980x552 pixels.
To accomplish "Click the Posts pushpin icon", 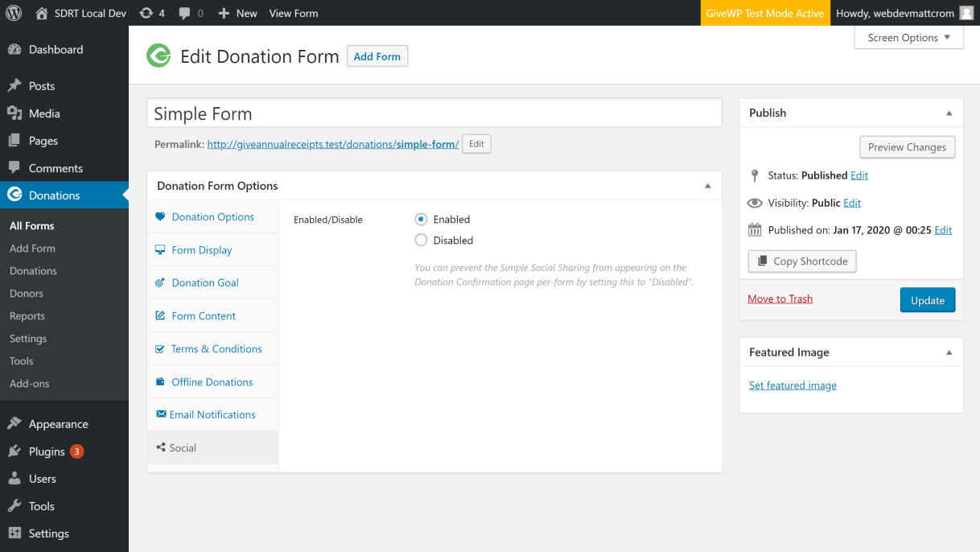I will pyautogui.click(x=14, y=85).
